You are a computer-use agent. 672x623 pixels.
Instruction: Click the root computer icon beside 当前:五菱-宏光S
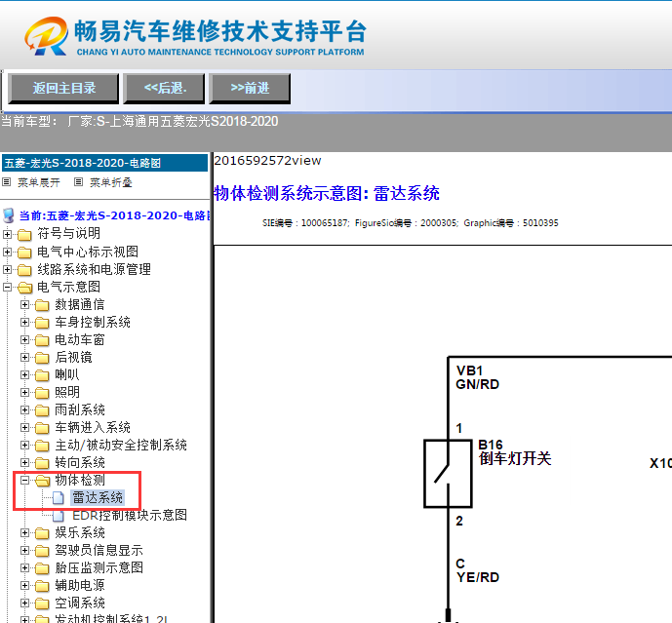pyautogui.click(x=8, y=215)
